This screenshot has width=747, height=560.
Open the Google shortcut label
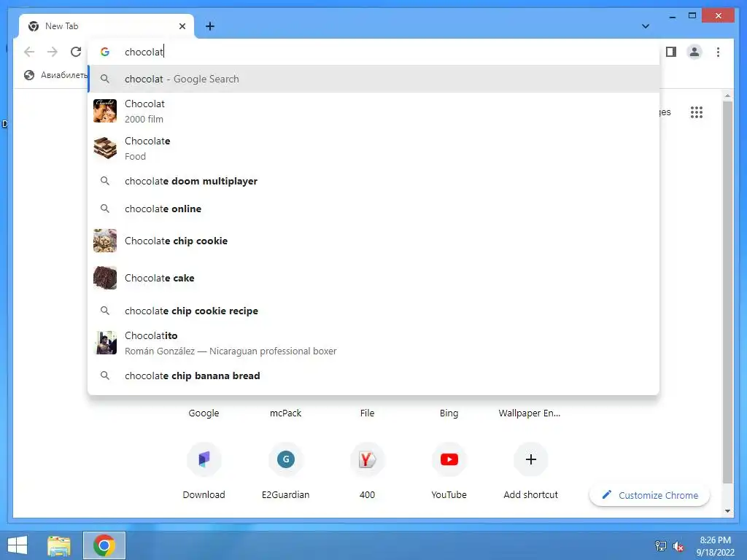pos(204,413)
